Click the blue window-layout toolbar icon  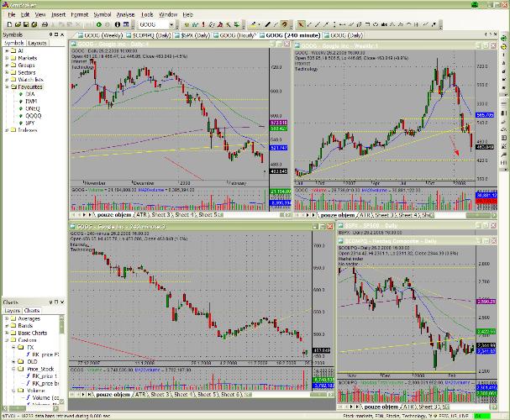pyautogui.click(x=126, y=24)
